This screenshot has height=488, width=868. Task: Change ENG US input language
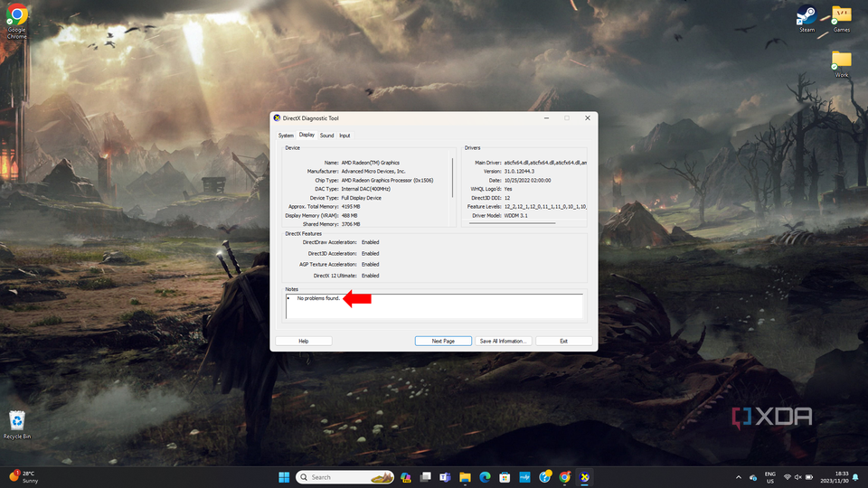[x=770, y=477]
